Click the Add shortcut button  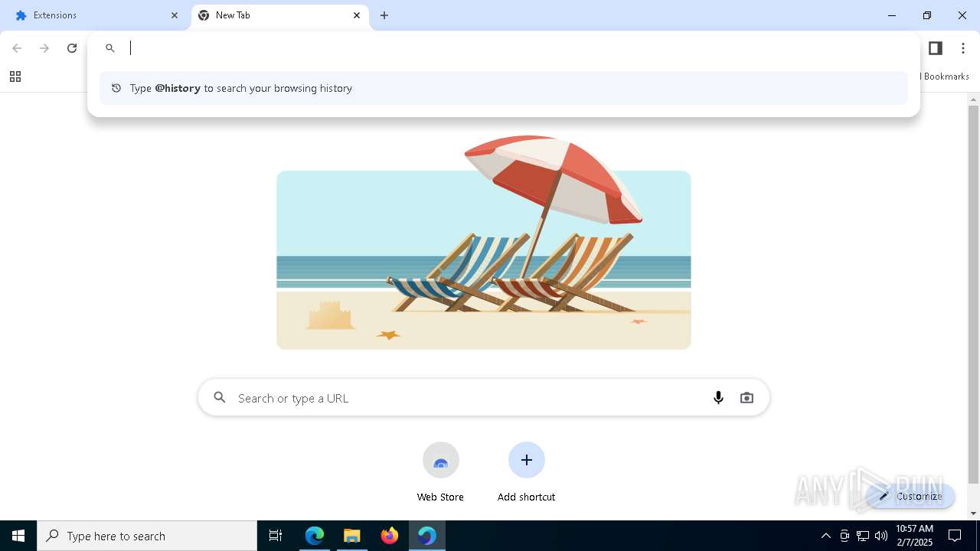526,473
